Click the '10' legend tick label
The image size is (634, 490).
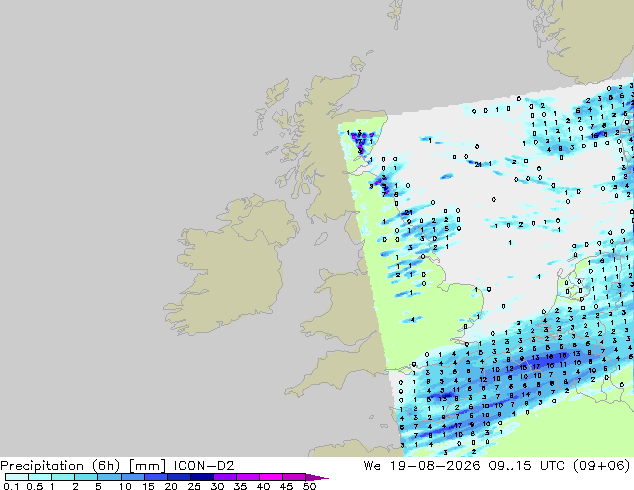point(125,486)
